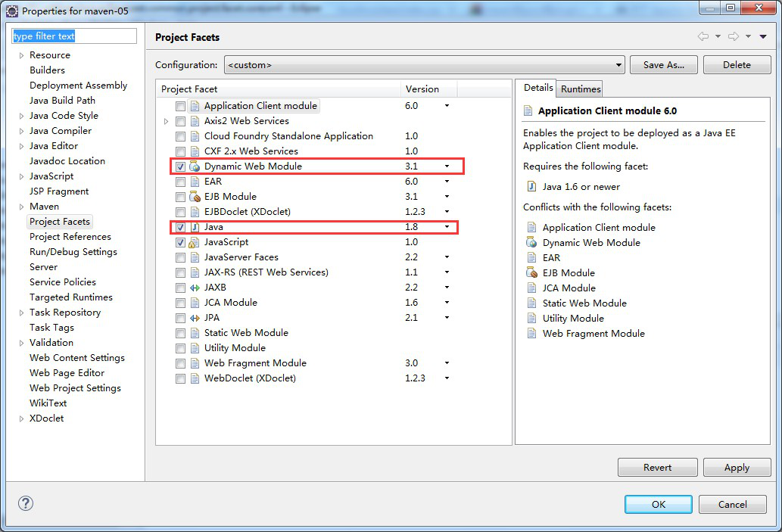This screenshot has height=532, width=782.
Task: Click the JavaServer Faces facet icon
Action: pyautogui.click(x=195, y=258)
